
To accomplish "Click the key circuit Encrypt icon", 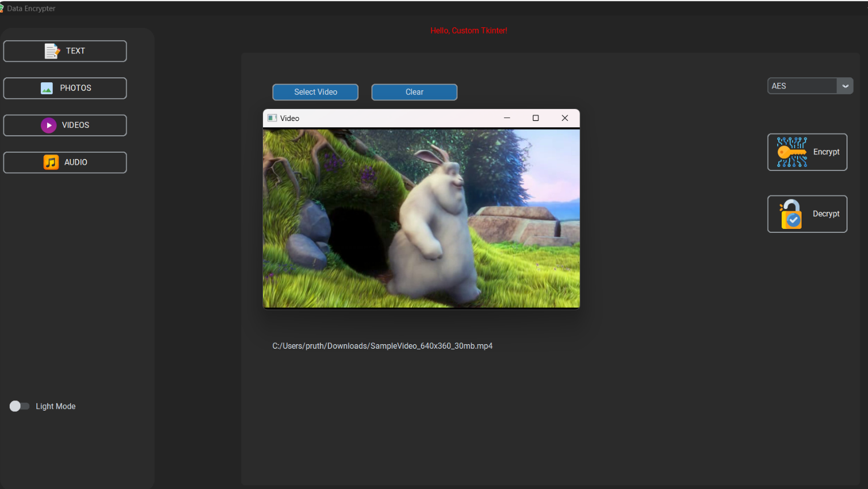I will tap(792, 152).
